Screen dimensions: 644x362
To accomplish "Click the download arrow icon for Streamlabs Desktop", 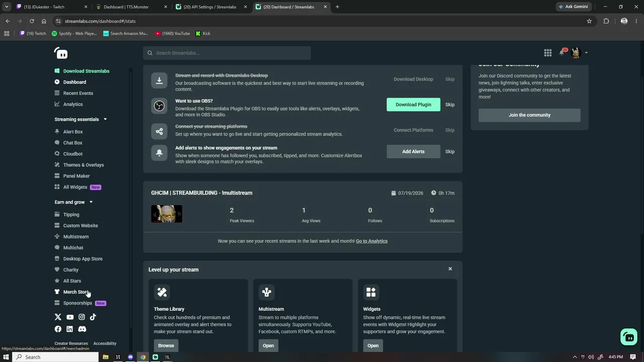I will (x=159, y=80).
